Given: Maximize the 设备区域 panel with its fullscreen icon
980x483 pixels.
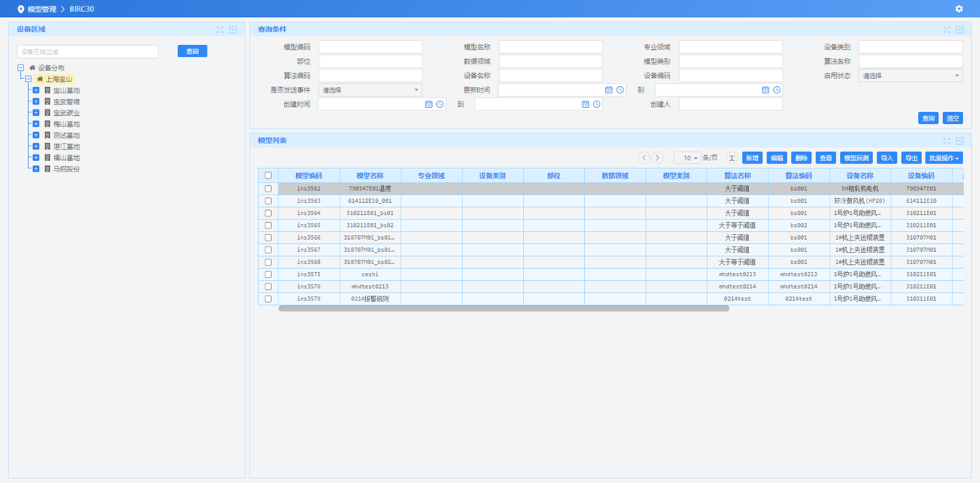Looking at the screenshot, I should coord(220,30).
